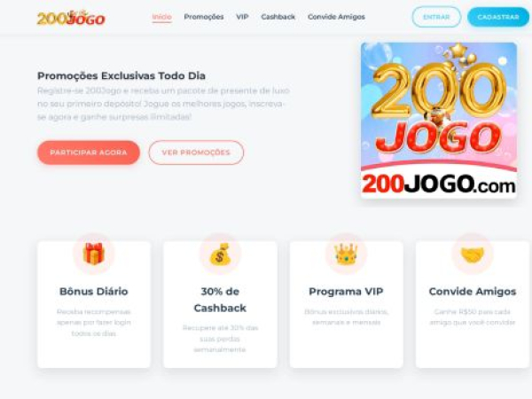The image size is (532, 399).
Task: Click the ENTRAR login button
Action: pos(436,17)
